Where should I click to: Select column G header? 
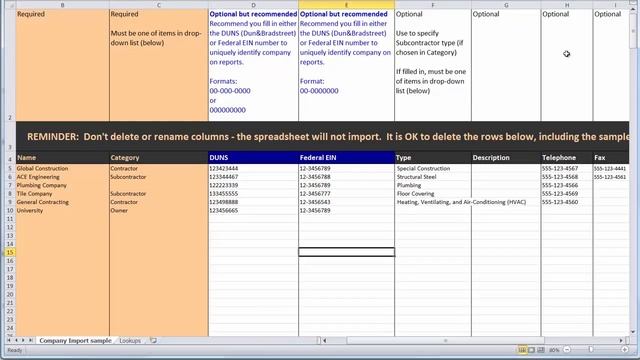[x=506, y=5]
